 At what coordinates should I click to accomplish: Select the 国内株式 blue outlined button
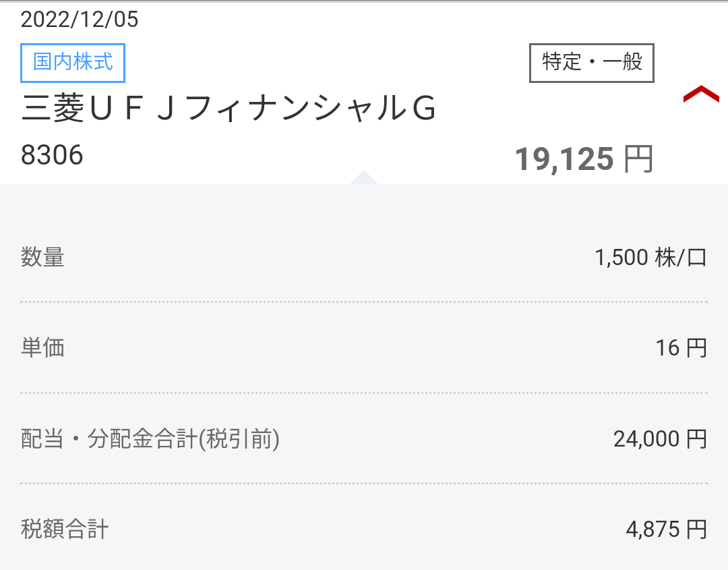72,63
